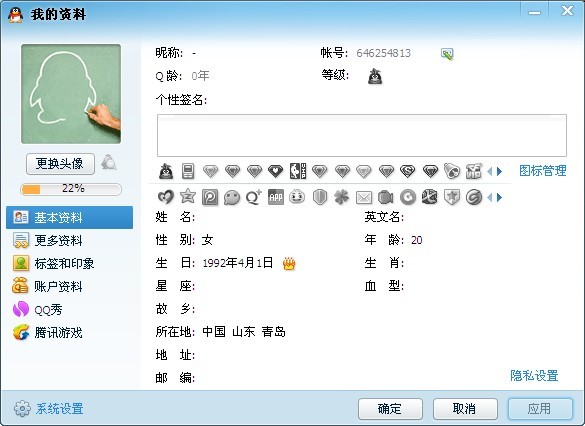Click the 取消 button
Viewport: 585px width, 426px height.
click(x=465, y=409)
